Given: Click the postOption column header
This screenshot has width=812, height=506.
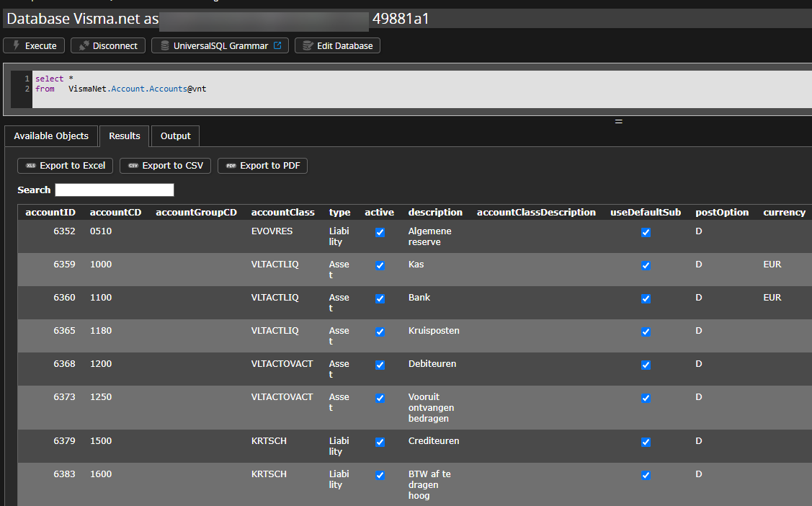Looking at the screenshot, I should pos(722,213).
